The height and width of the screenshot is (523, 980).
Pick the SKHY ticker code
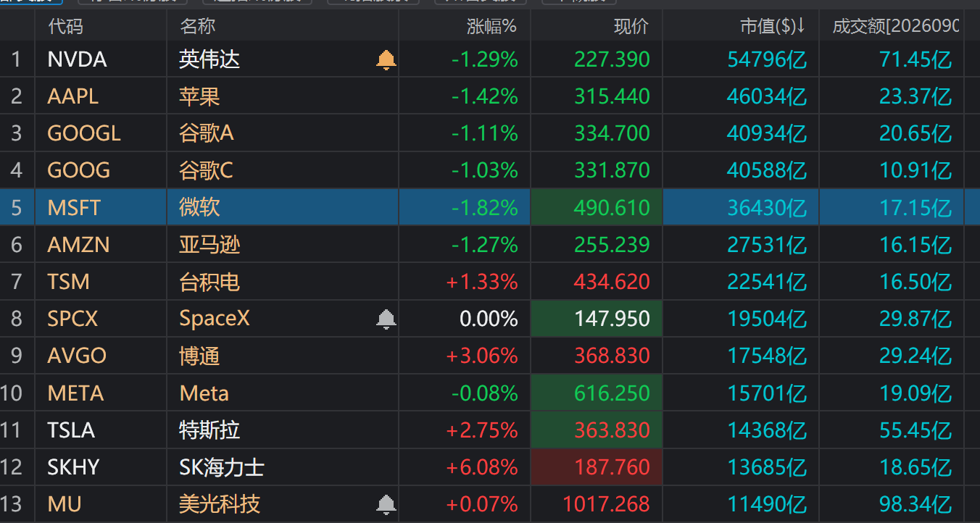click(x=73, y=467)
